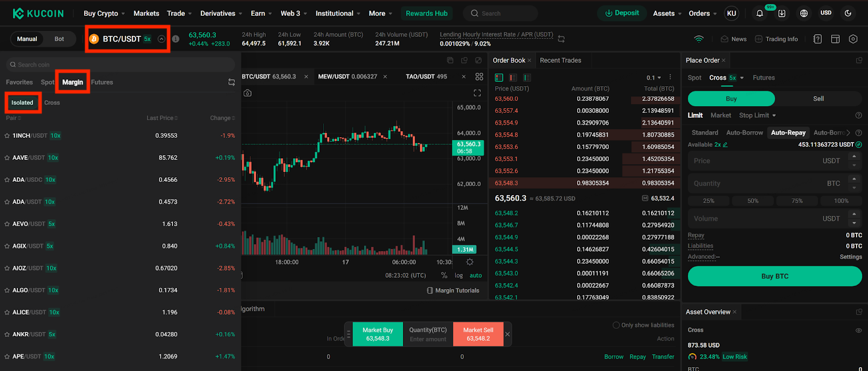The height and width of the screenshot is (371, 868).
Task: Open Rewards Hub
Action: click(x=427, y=14)
